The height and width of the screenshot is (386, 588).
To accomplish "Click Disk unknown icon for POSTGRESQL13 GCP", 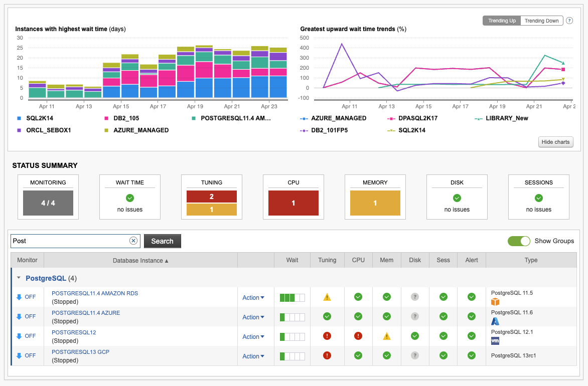I will coord(415,355).
